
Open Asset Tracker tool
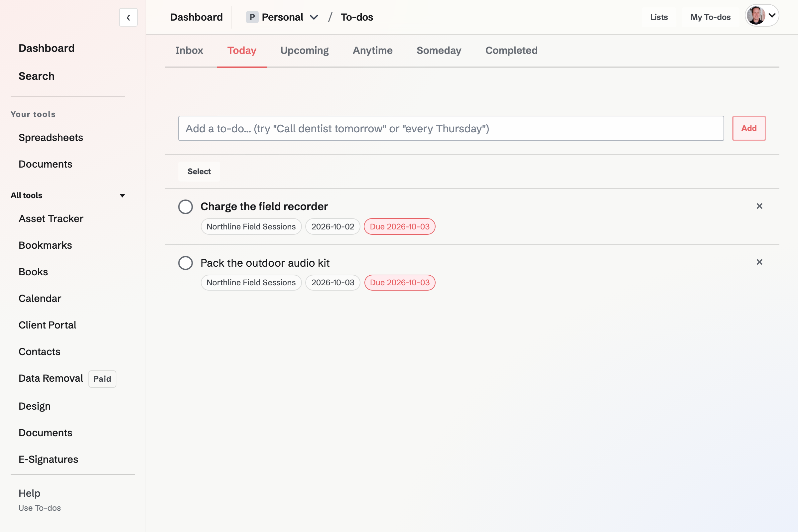click(51, 219)
